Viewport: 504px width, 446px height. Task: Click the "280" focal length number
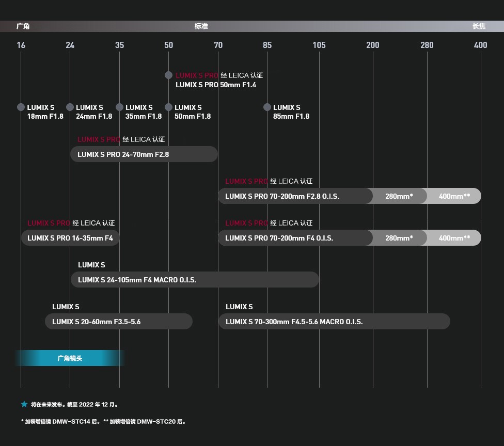[427, 45]
